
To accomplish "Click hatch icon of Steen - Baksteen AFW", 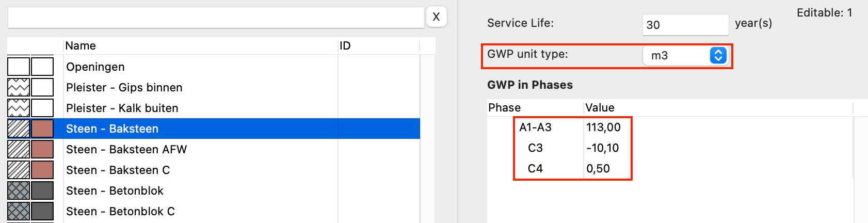I will point(19,149).
